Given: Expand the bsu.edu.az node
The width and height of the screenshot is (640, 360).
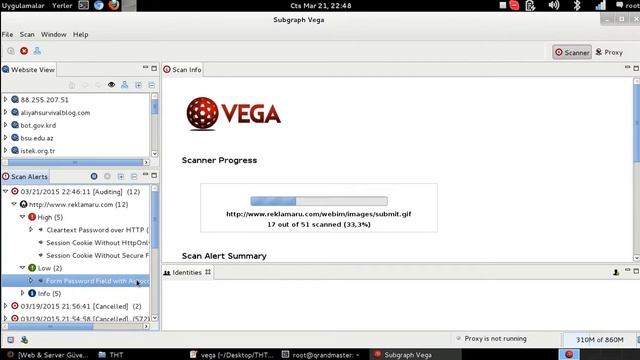Looking at the screenshot, I should (x=5, y=138).
